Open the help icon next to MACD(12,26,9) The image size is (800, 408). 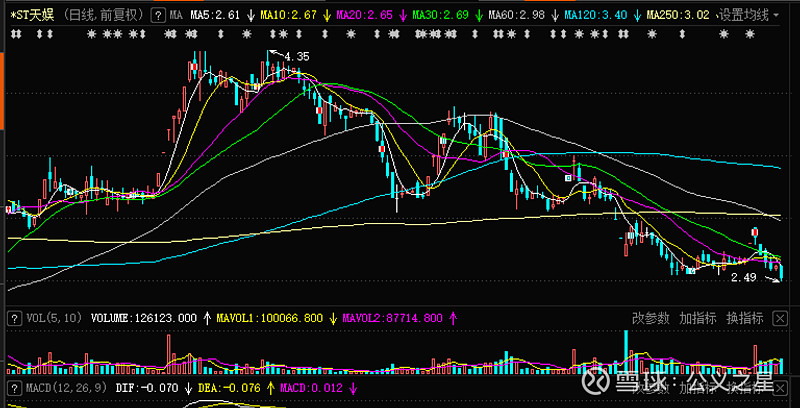pyautogui.click(x=14, y=388)
